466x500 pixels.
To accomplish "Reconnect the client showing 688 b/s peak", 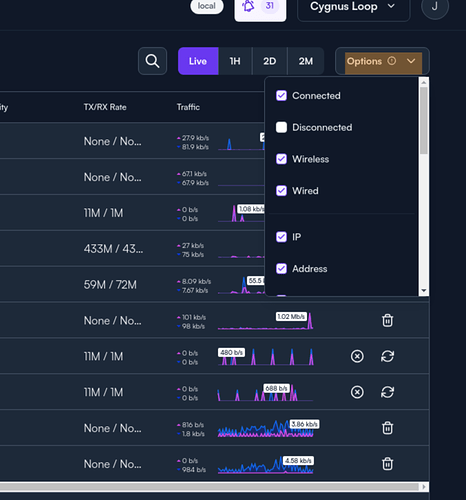I will click(387, 392).
